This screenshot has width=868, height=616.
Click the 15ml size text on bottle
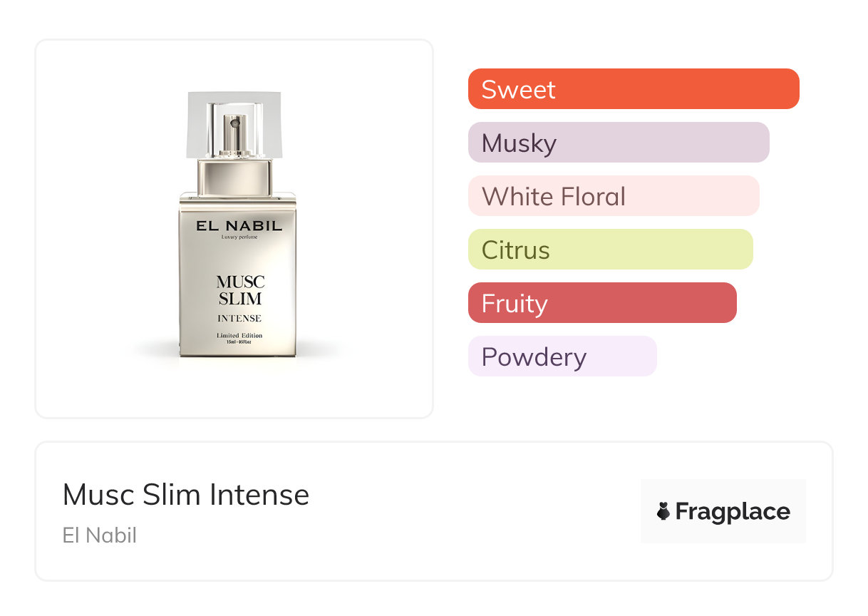(239, 342)
